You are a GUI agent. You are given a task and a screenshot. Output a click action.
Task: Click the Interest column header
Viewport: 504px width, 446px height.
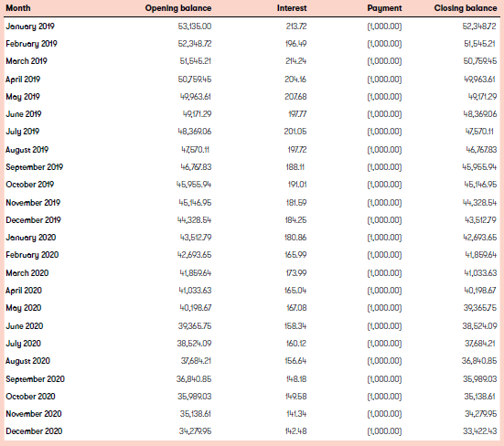click(292, 8)
